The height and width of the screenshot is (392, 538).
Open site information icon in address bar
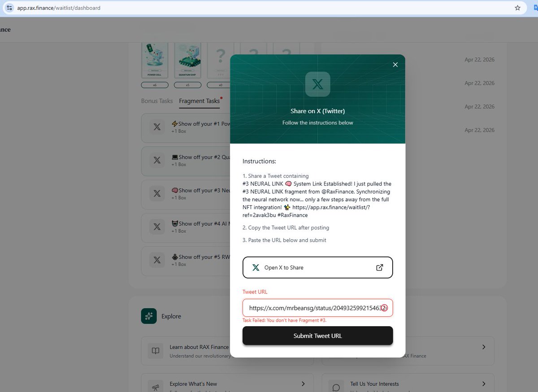coord(9,8)
